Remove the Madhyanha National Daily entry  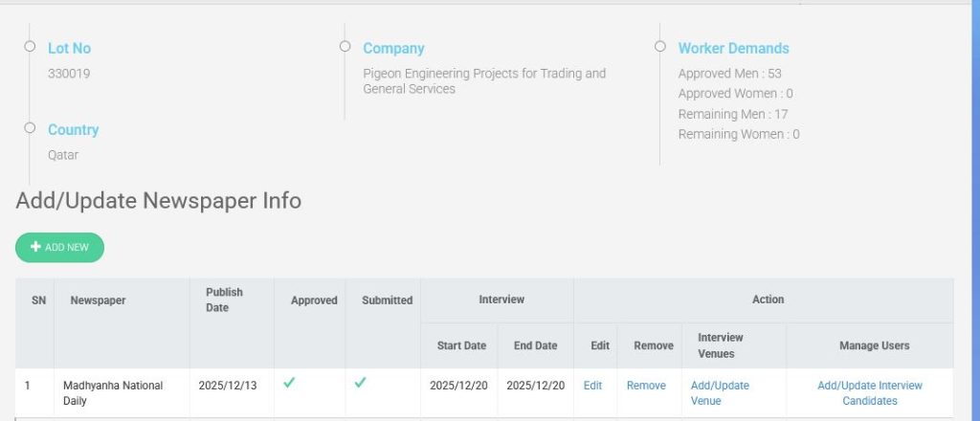646,386
